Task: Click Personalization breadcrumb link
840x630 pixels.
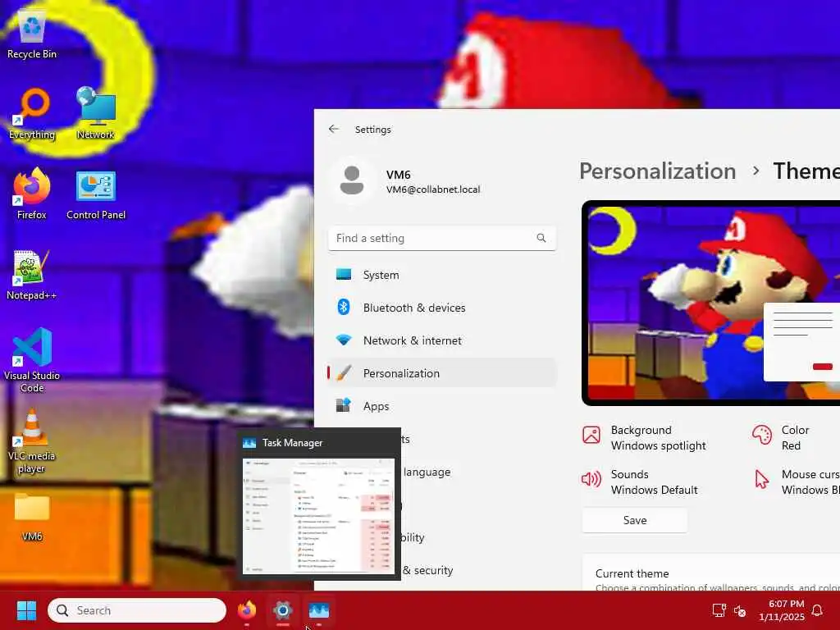Action: click(x=657, y=171)
